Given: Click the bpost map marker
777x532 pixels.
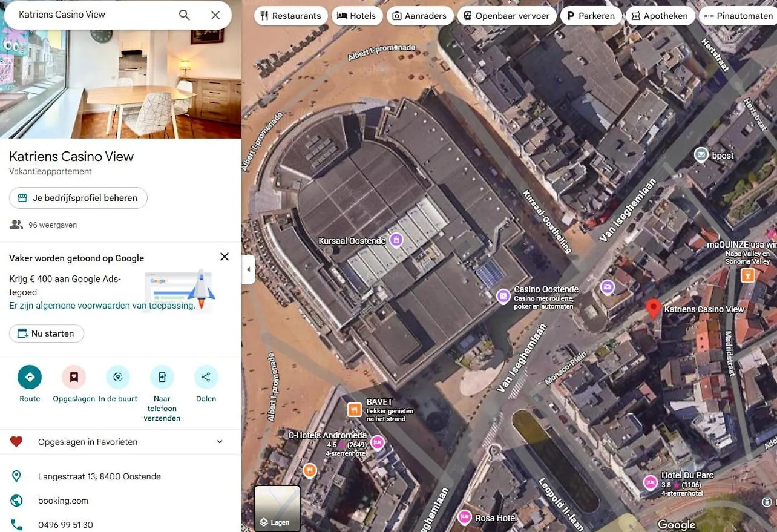Looking at the screenshot, I should click(x=701, y=155).
